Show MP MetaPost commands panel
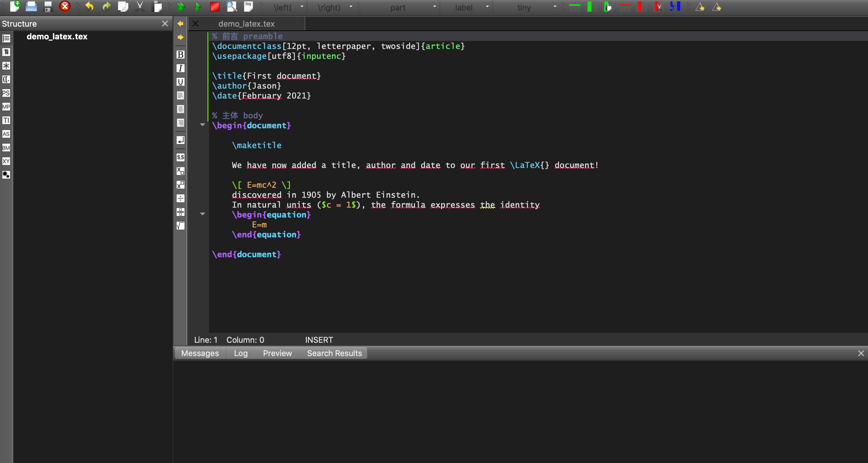This screenshot has width=868, height=463. pos(6,107)
